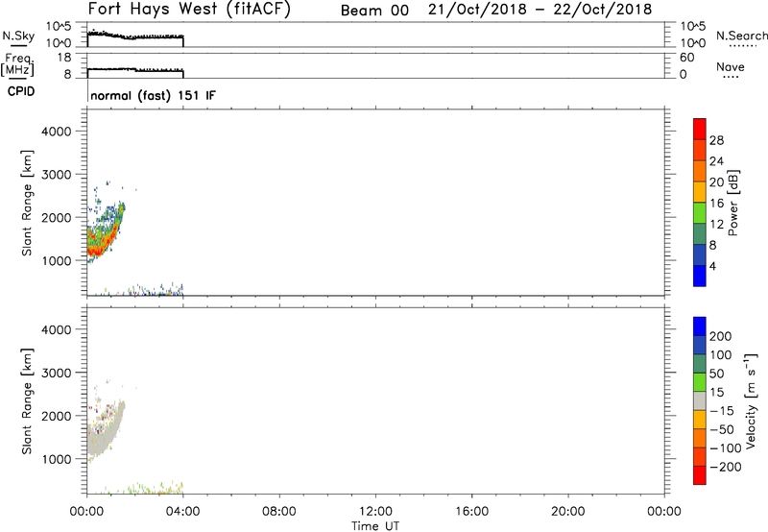Click the power panel 'Slant Range [km]' label
The width and height of the screenshot is (768, 532).
[27, 203]
